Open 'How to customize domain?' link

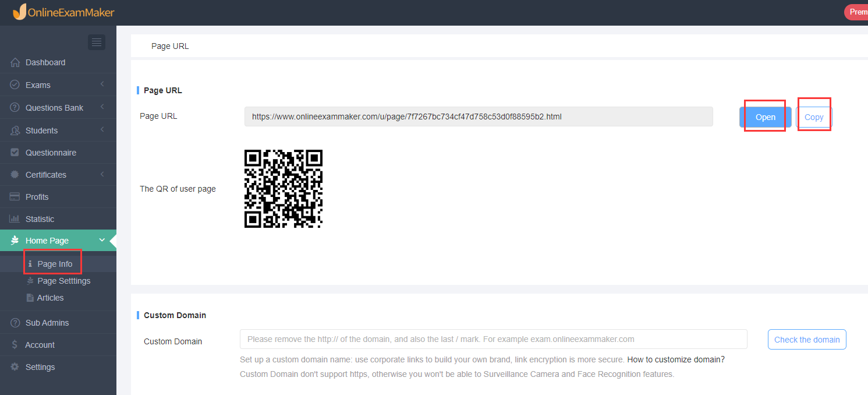676,359
